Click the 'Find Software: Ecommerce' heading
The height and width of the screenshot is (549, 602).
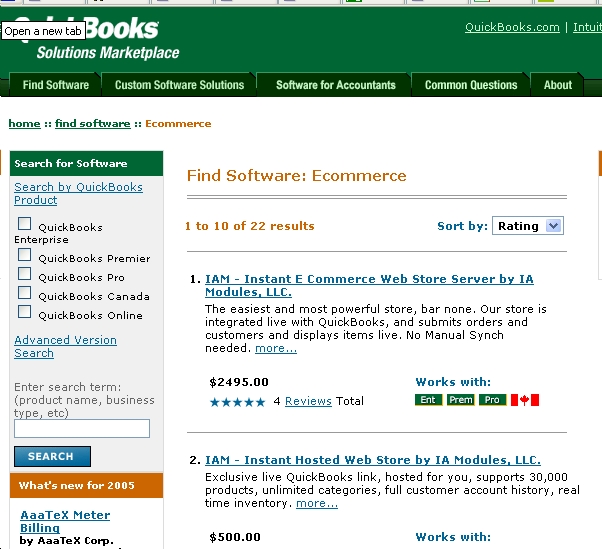[x=296, y=175]
